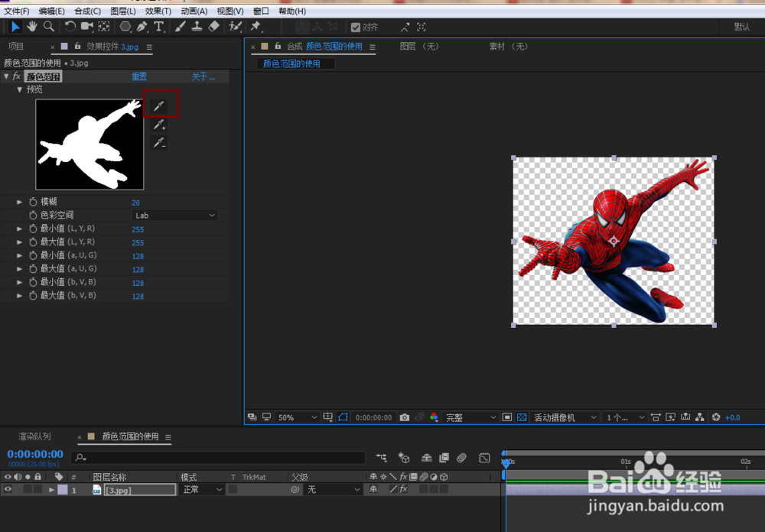This screenshot has width=765, height=532.
Task: Open the RGB channel display icon
Action: (434, 417)
